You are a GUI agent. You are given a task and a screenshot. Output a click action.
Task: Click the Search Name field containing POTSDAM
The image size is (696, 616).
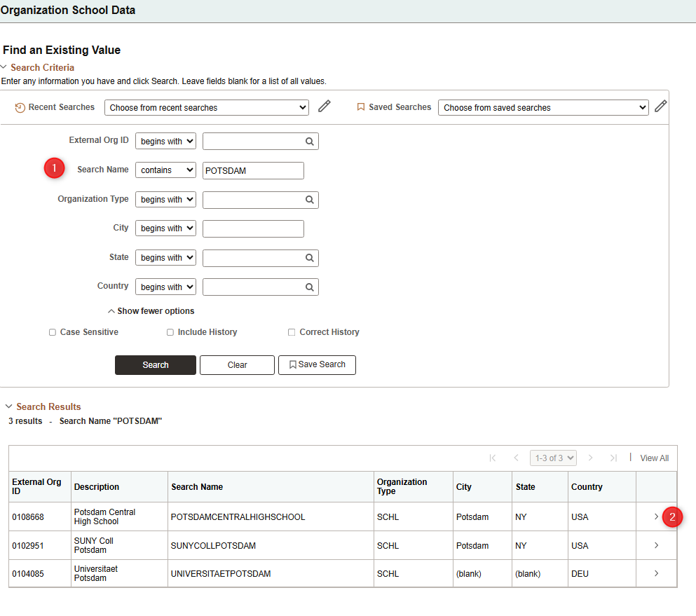(x=254, y=171)
